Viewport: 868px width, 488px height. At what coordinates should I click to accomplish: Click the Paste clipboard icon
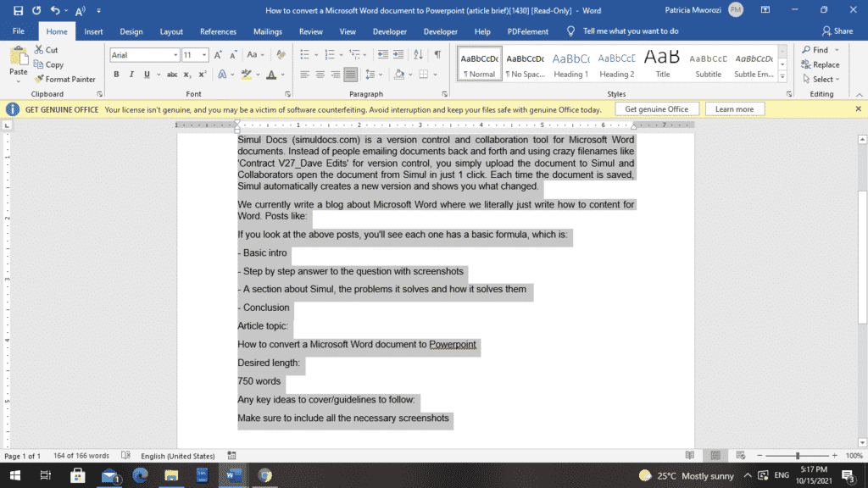(19, 57)
